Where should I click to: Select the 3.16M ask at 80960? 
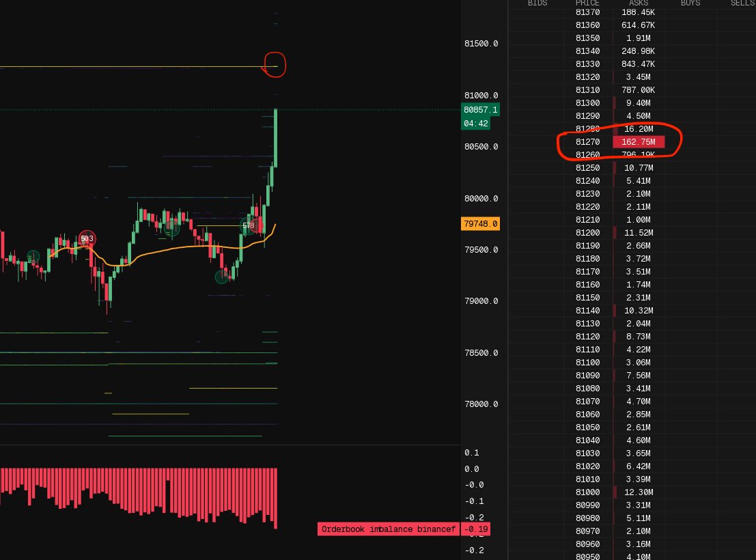coord(639,544)
